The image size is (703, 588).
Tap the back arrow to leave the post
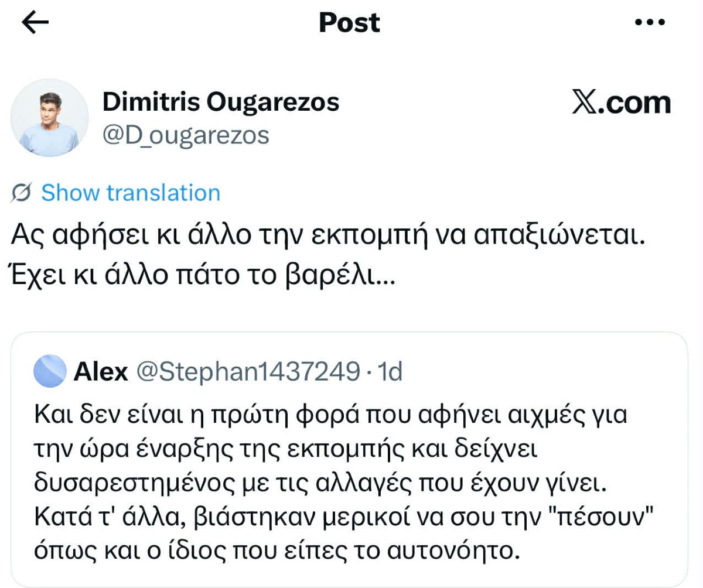coord(35,22)
